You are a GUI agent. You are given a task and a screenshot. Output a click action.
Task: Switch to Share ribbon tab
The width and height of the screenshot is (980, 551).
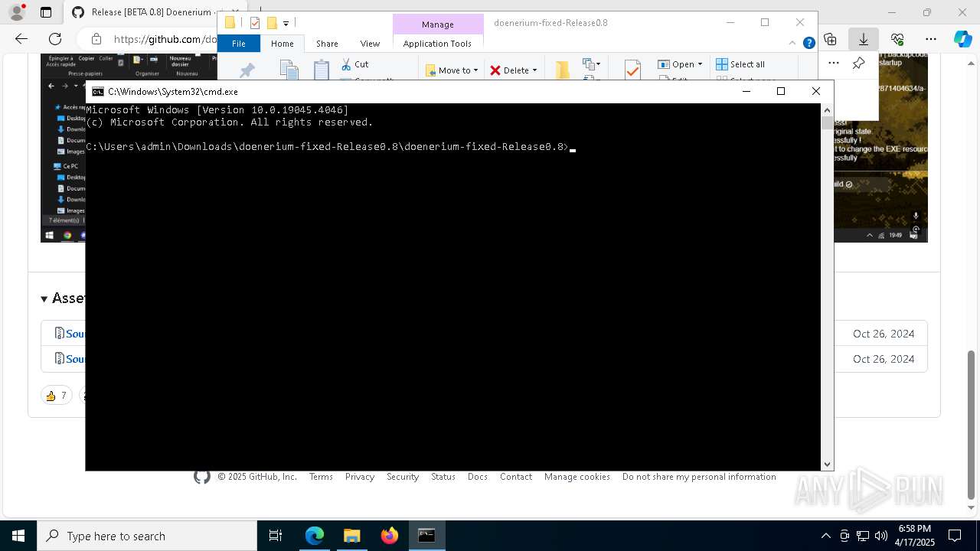[327, 44]
